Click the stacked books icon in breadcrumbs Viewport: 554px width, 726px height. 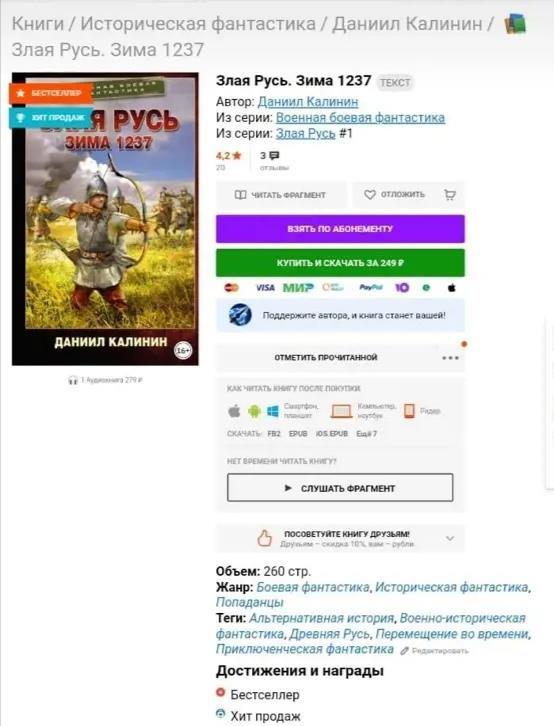515,24
